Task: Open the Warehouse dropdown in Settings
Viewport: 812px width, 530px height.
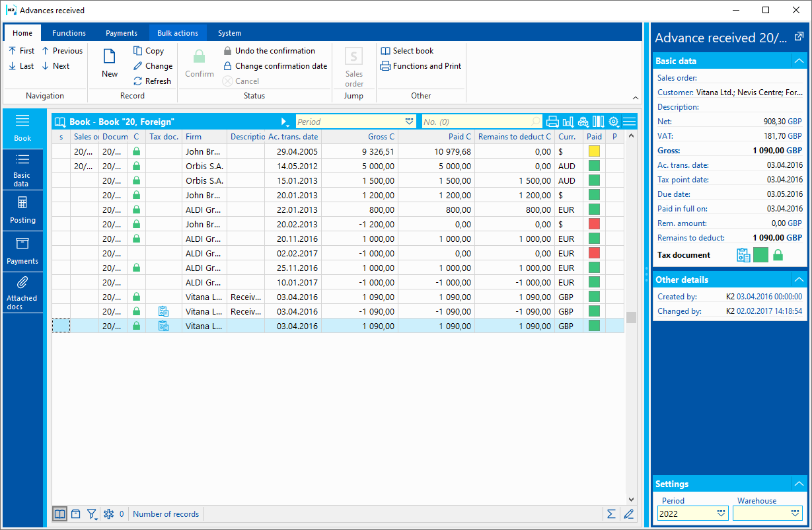Action: (x=795, y=513)
